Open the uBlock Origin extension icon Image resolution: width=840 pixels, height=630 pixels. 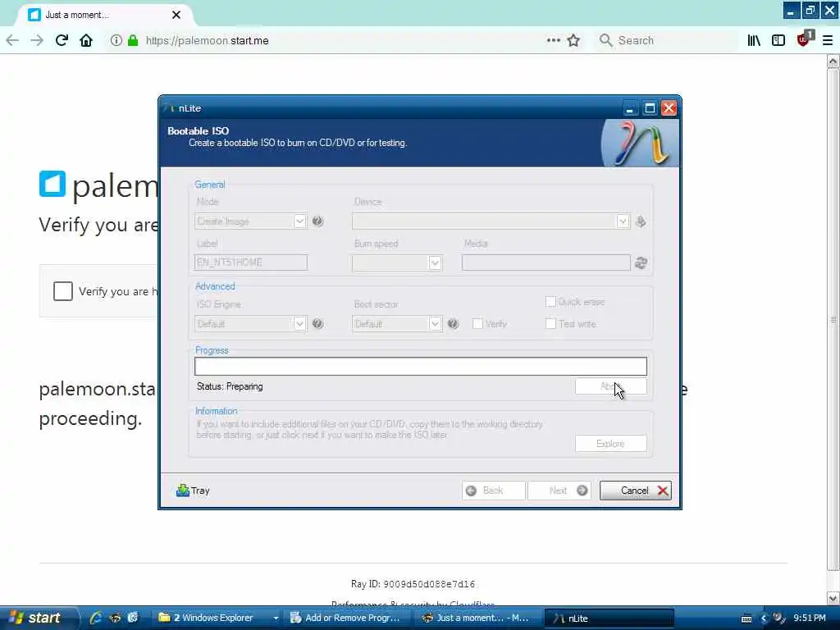click(x=804, y=39)
